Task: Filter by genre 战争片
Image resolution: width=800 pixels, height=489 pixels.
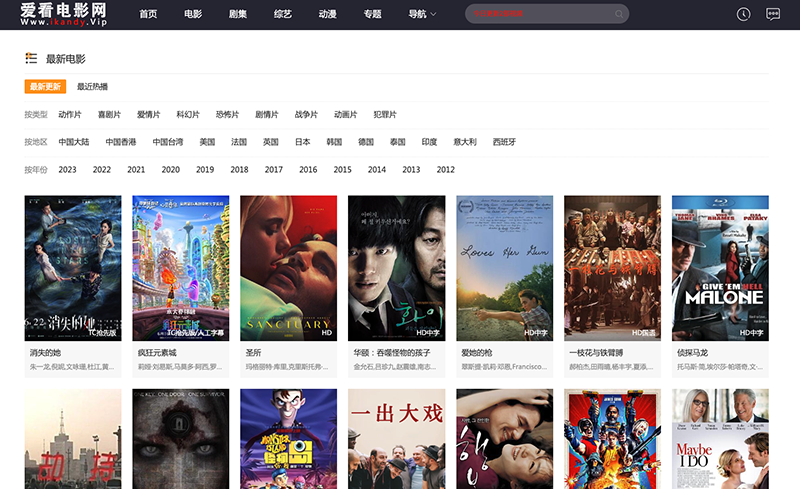Action: click(306, 114)
